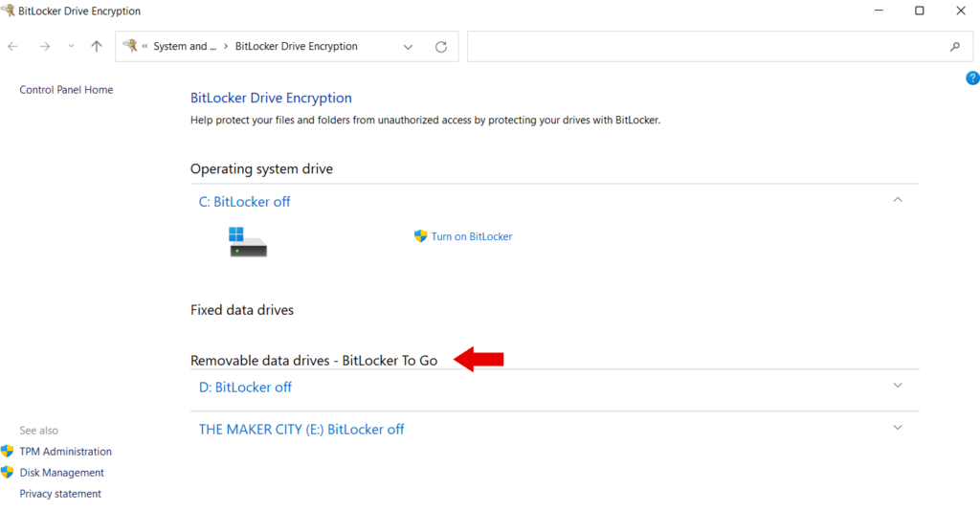Click the shield icon beside Turn on BitLocker
This screenshot has width=980, height=510.
coord(421,236)
